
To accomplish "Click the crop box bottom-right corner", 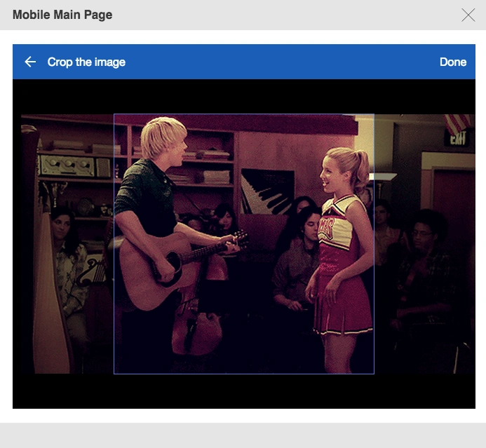I will (374, 374).
